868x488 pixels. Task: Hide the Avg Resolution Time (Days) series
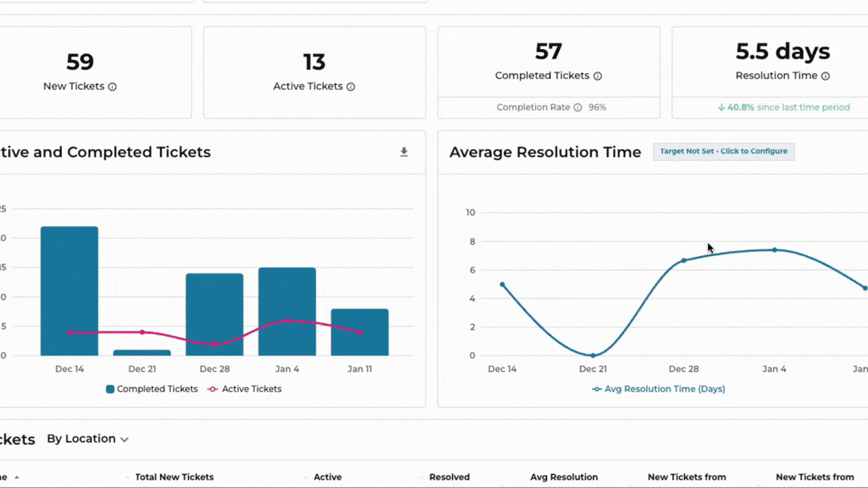659,389
